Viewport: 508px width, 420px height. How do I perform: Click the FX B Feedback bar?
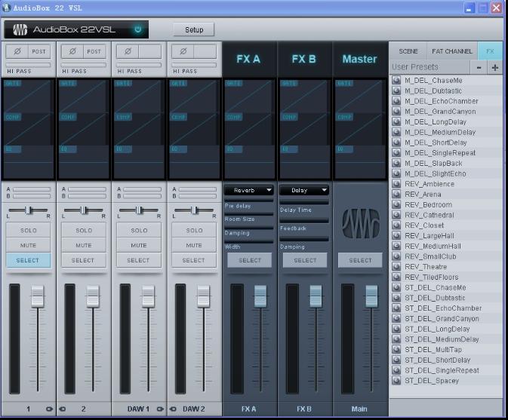(x=304, y=221)
